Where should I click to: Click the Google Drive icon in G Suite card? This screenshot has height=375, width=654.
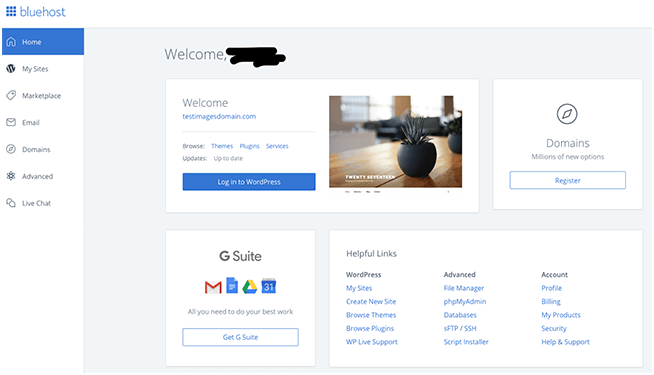click(249, 287)
